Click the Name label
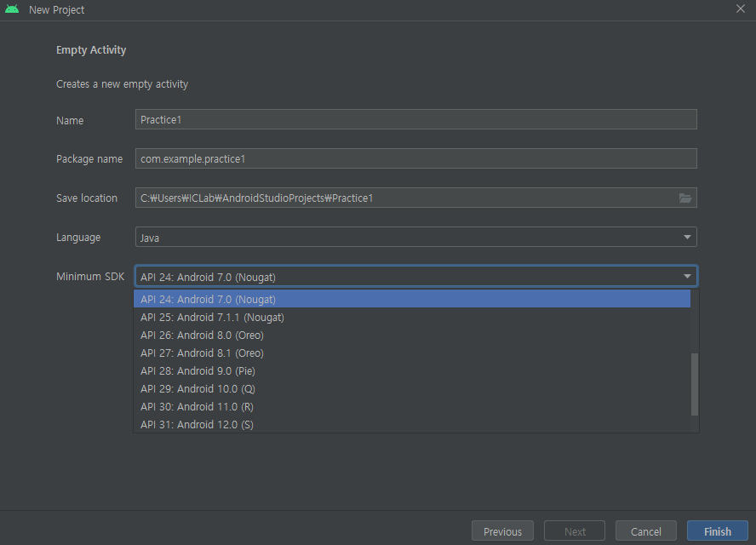The width and height of the screenshot is (756, 545). [x=70, y=120]
